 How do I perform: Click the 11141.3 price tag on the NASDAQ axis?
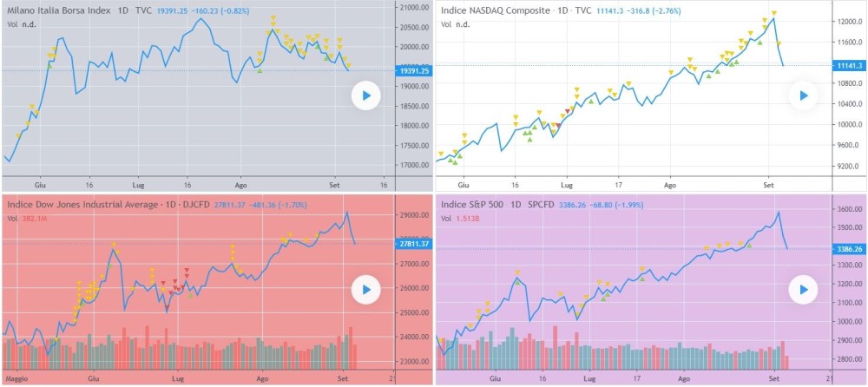(x=848, y=66)
